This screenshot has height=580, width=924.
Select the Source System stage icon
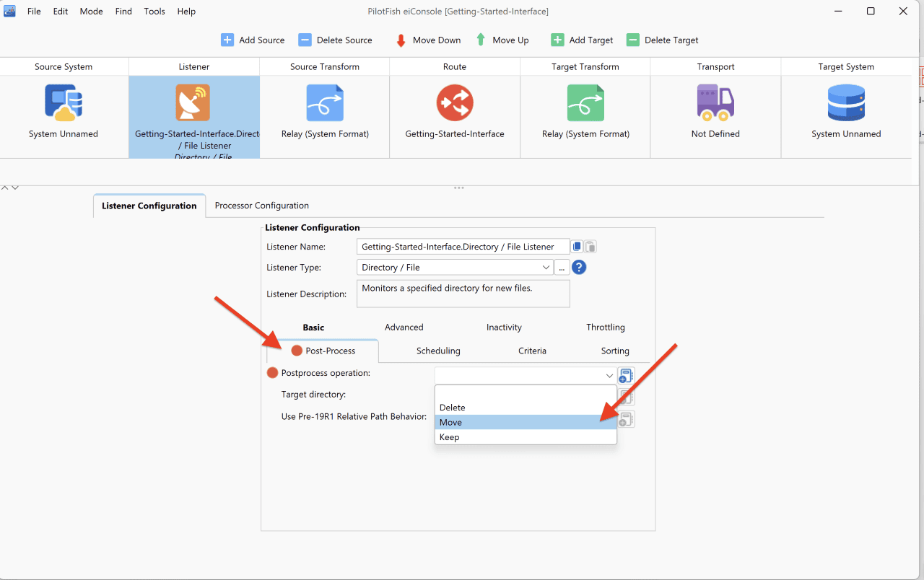click(64, 102)
